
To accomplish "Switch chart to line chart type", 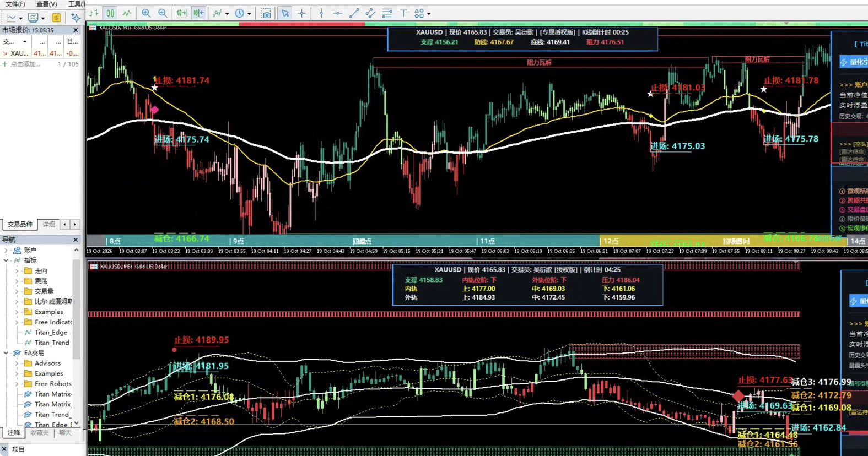I will point(127,13).
